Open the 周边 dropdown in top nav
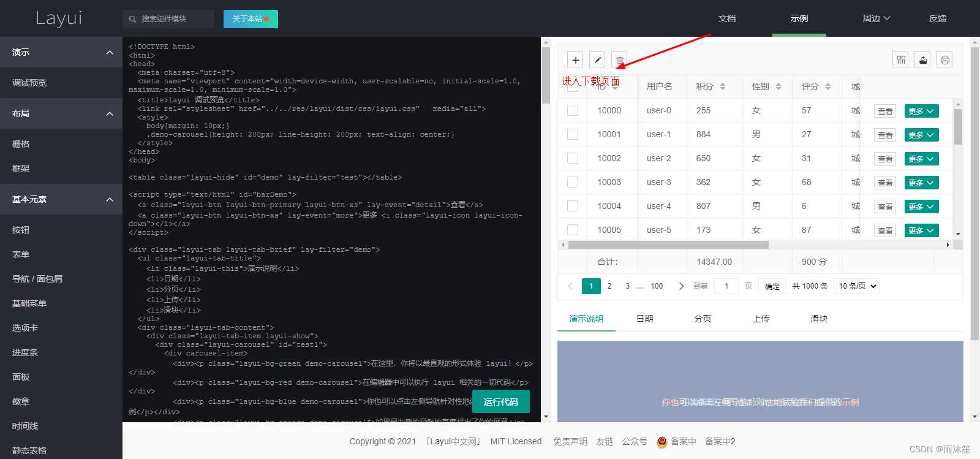Image resolution: width=980 pixels, height=459 pixels. tap(876, 18)
